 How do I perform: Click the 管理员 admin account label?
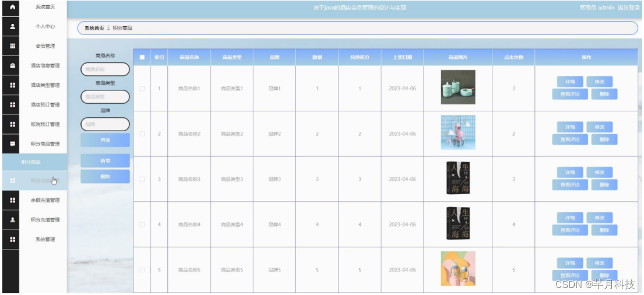(597, 8)
